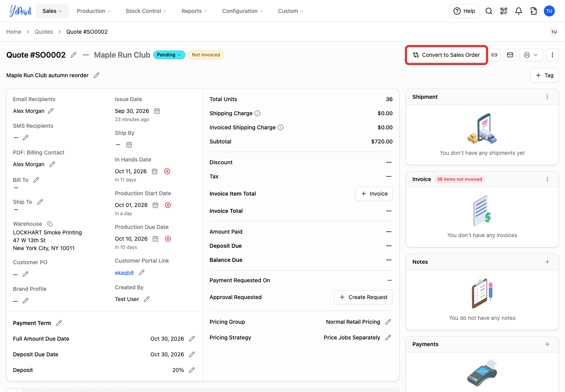
Task: Edit Full Amount Due Date pencil
Action: click(192, 339)
